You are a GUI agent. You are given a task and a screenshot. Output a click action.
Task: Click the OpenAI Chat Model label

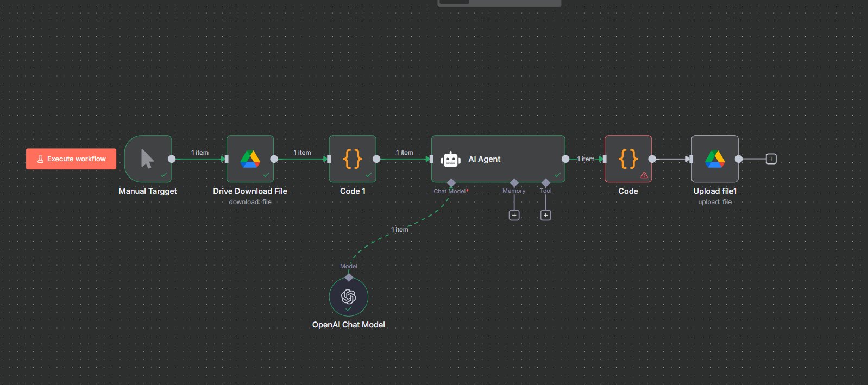[349, 325]
